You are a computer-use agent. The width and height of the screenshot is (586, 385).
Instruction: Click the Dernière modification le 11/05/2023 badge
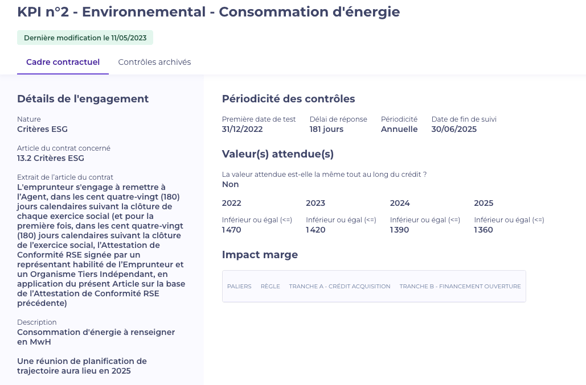85,38
